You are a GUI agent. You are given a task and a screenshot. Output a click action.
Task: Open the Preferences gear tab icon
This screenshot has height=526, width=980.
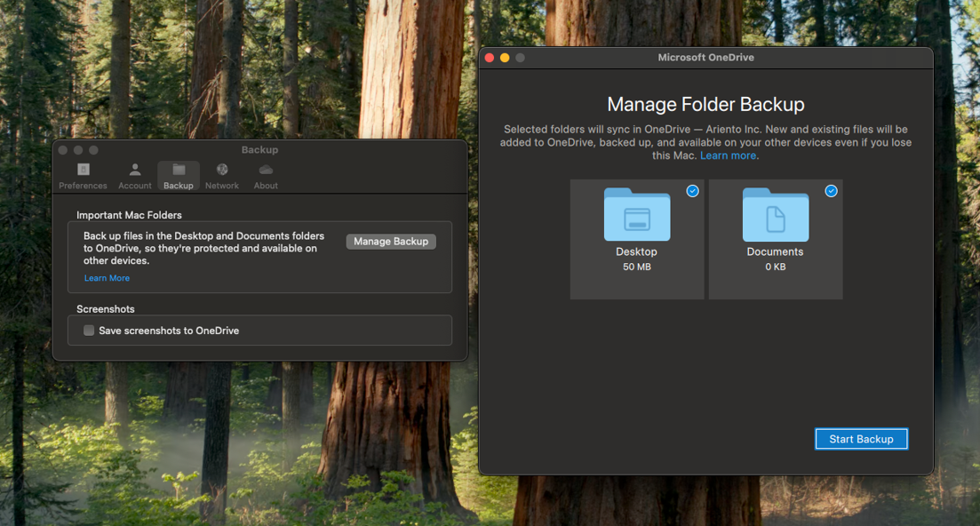coord(83,171)
